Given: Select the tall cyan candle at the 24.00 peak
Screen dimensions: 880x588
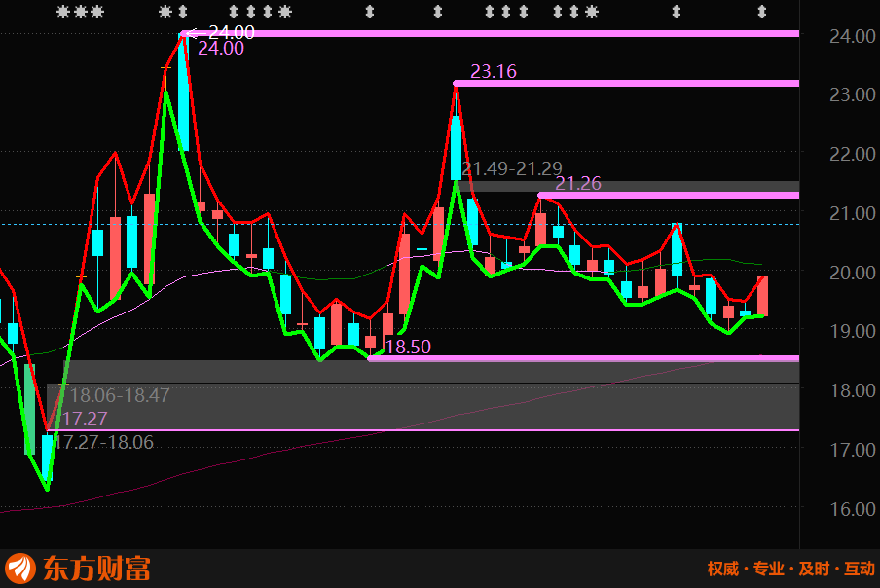Looking at the screenshot, I should 183,92.
